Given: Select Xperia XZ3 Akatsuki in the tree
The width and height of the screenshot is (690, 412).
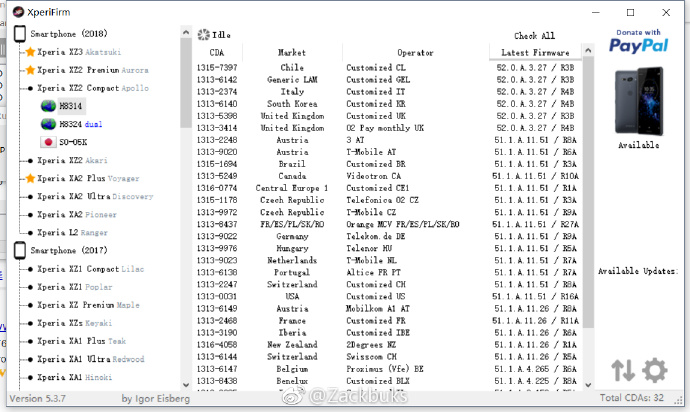Looking at the screenshot, I should (x=79, y=52).
